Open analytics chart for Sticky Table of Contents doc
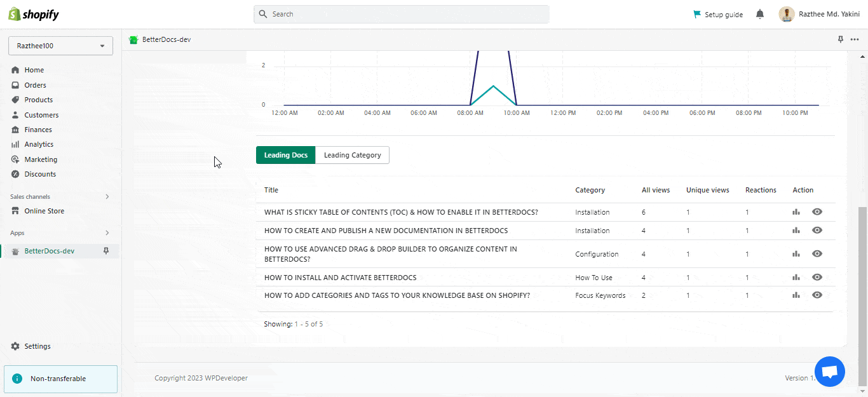This screenshot has height=397, width=868. tap(796, 212)
